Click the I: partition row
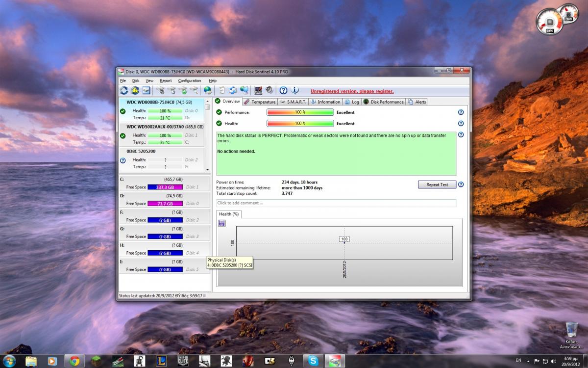The image size is (588, 368). tap(165, 265)
